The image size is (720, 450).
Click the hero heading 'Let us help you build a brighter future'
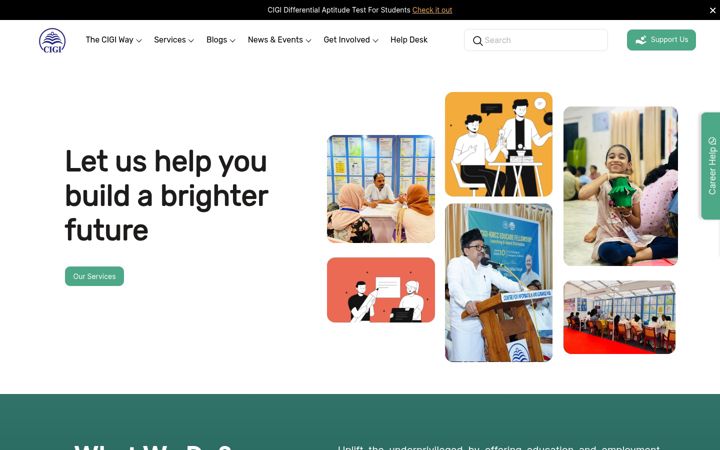[x=166, y=195]
